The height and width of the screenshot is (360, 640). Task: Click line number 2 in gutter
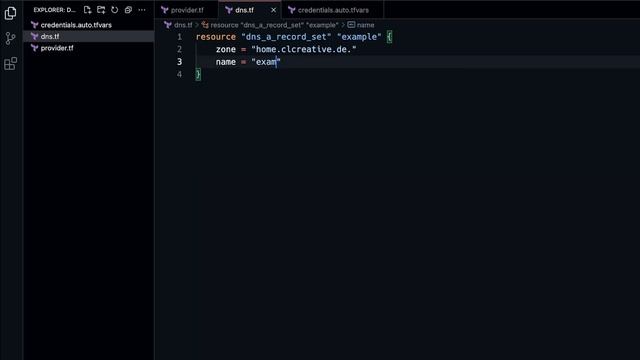[x=179, y=49]
